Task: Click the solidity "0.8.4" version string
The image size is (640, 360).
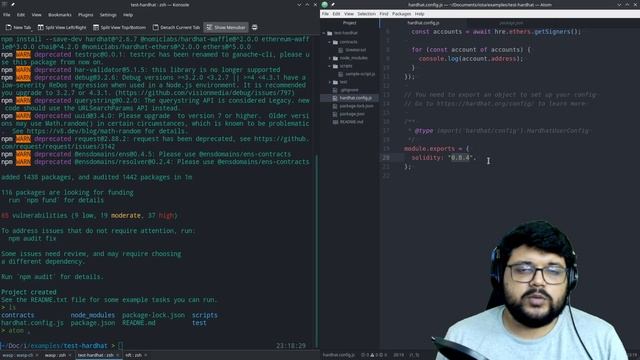Action: point(461,158)
